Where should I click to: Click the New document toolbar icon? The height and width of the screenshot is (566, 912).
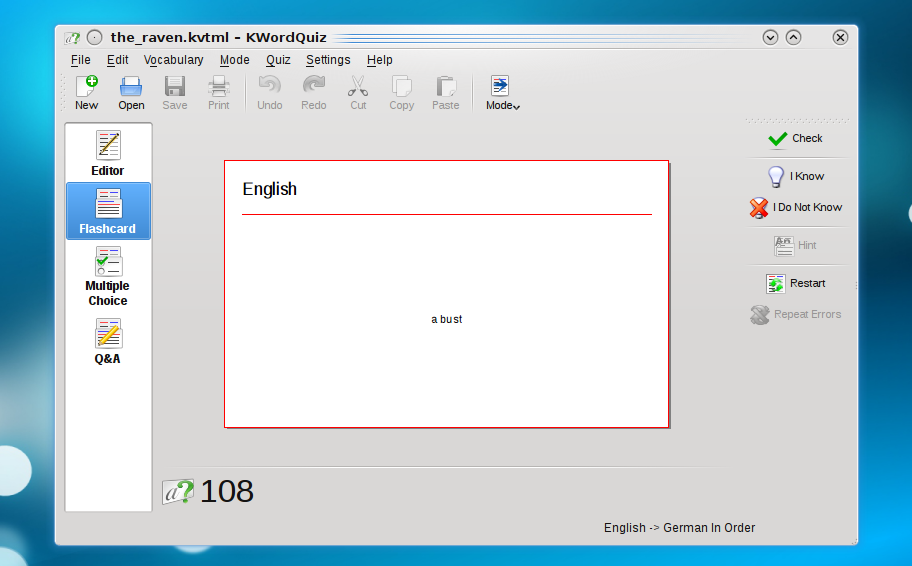click(87, 92)
